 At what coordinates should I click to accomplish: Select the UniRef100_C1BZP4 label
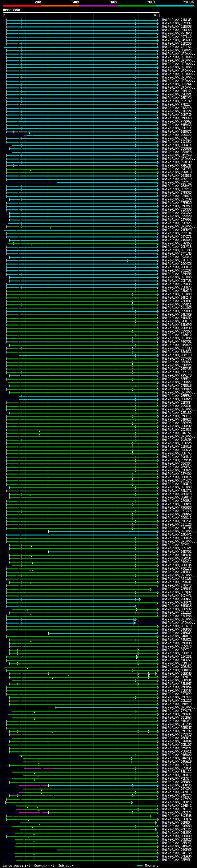point(177,111)
